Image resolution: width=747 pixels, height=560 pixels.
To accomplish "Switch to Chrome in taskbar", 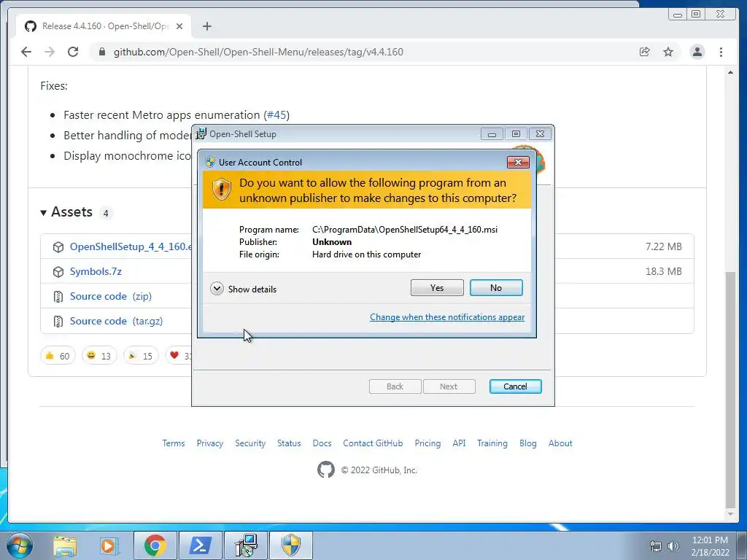I will [x=155, y=545].
